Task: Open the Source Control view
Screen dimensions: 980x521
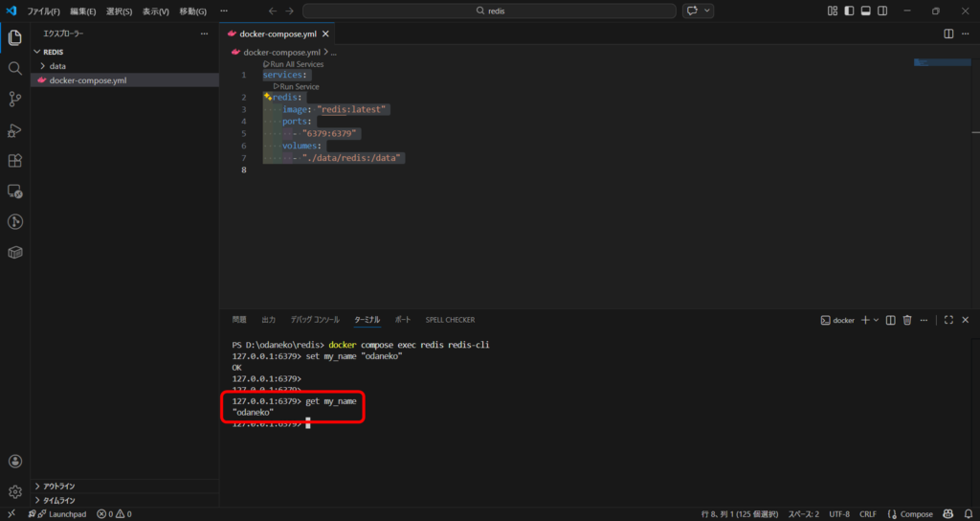Action: pos(15,100)
